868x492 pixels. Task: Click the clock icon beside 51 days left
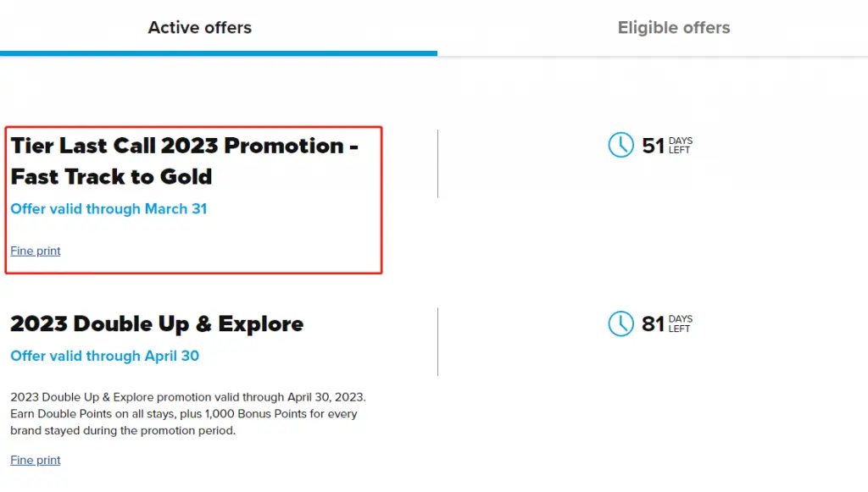pyautogui.click(x=620, y=145)
